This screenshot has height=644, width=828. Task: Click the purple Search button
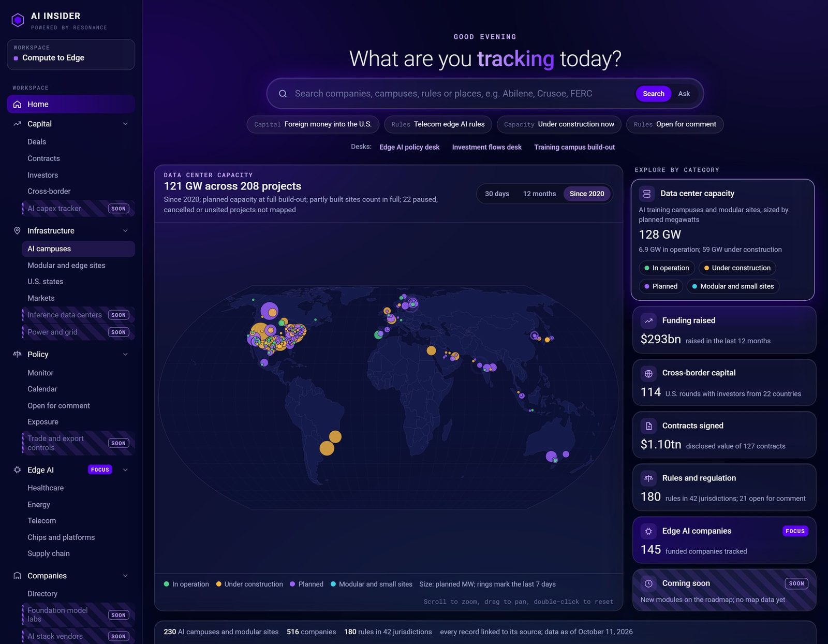pyautogui.click(x=654, y=94)
